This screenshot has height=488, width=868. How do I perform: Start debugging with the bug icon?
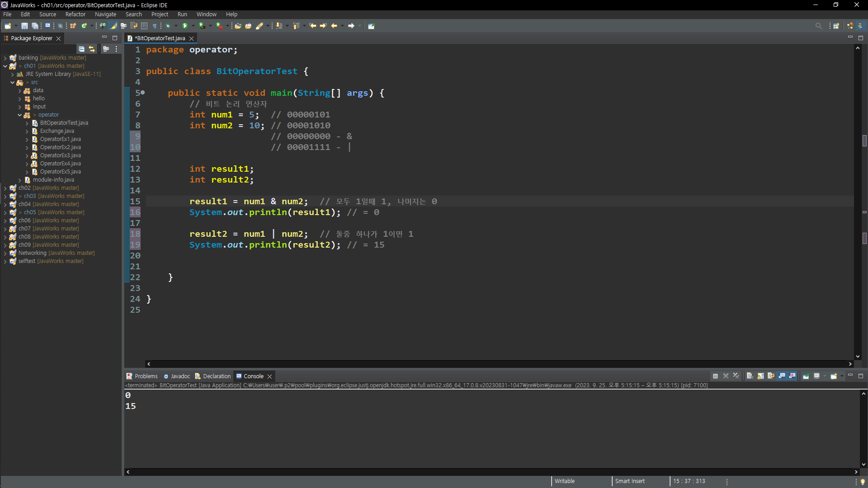pyautogui.click(x=168, y=26)
